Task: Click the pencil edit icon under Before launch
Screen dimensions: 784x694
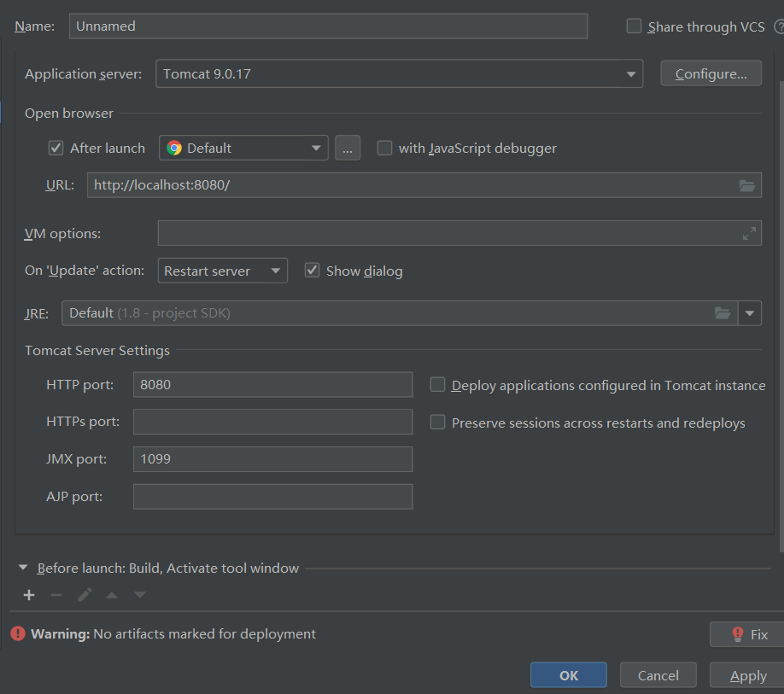Action: [85, 595]
